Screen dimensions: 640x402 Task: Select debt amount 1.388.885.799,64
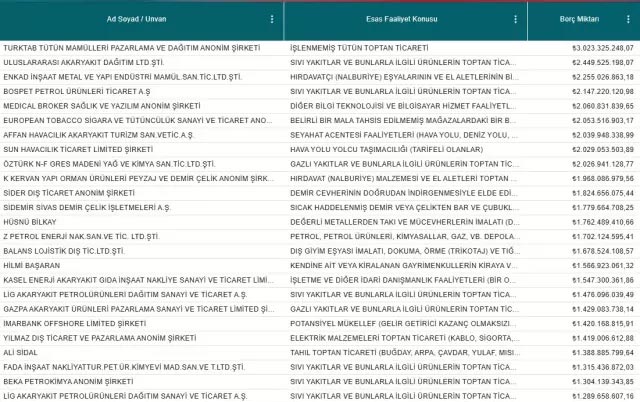[x=603, y=353]
